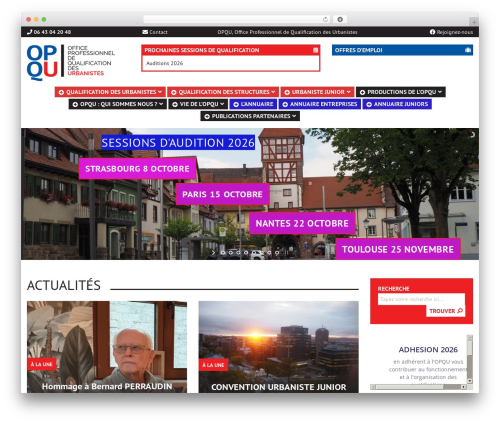Viewport: 500px width, 423px height.
Task: Click plus icon on Annuaire Juniors
Action: click(369, 104)
